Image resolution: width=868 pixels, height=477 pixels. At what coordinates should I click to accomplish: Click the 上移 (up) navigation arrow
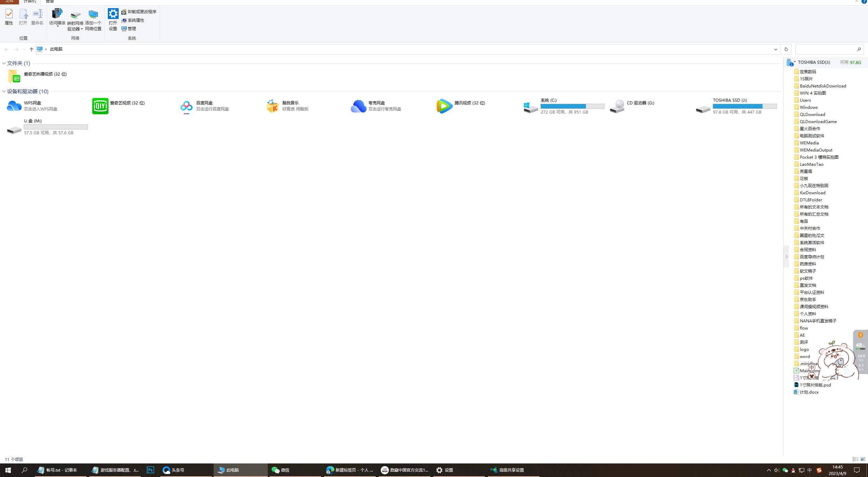[x=31, y=49]
